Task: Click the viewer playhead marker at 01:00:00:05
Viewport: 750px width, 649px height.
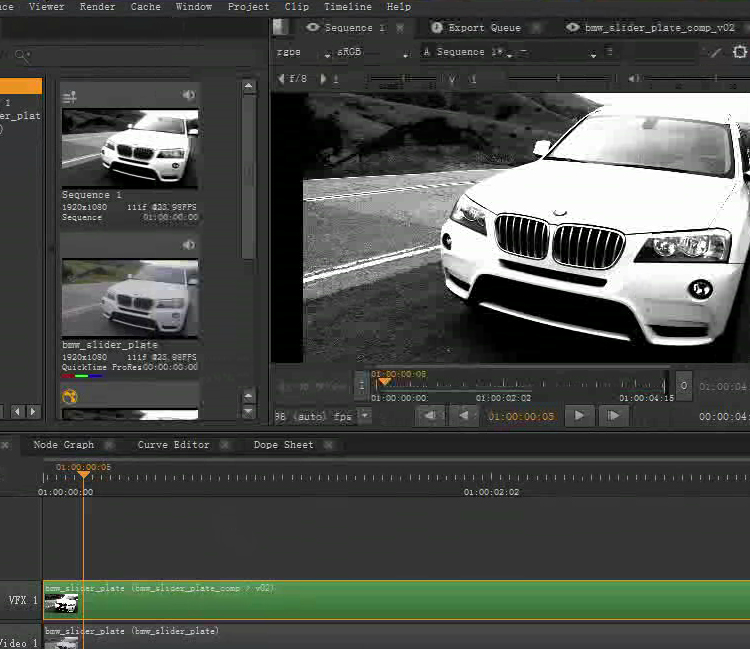Action: point(385,381)
